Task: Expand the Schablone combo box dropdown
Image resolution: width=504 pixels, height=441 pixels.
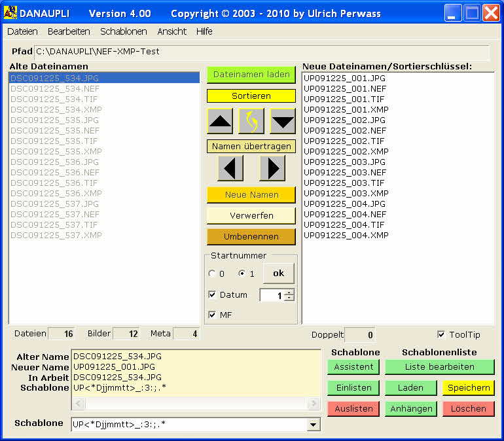Action: [314, 425]
